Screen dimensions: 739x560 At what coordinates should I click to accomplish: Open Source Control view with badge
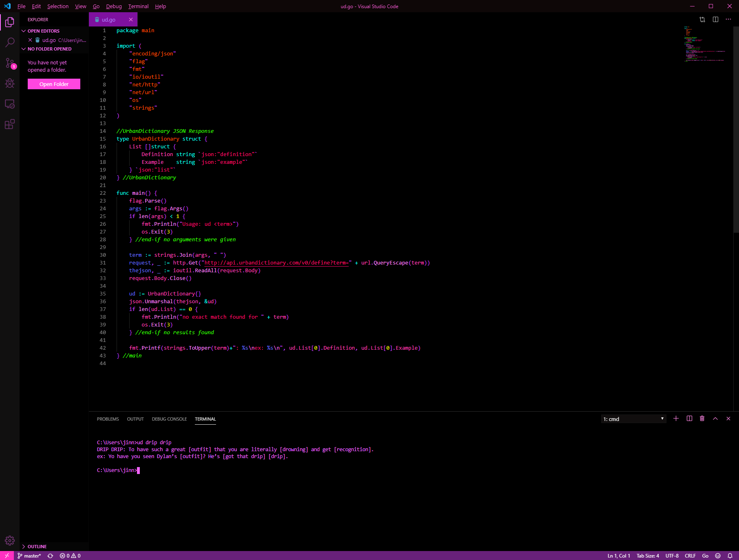[x=10, y=63]
